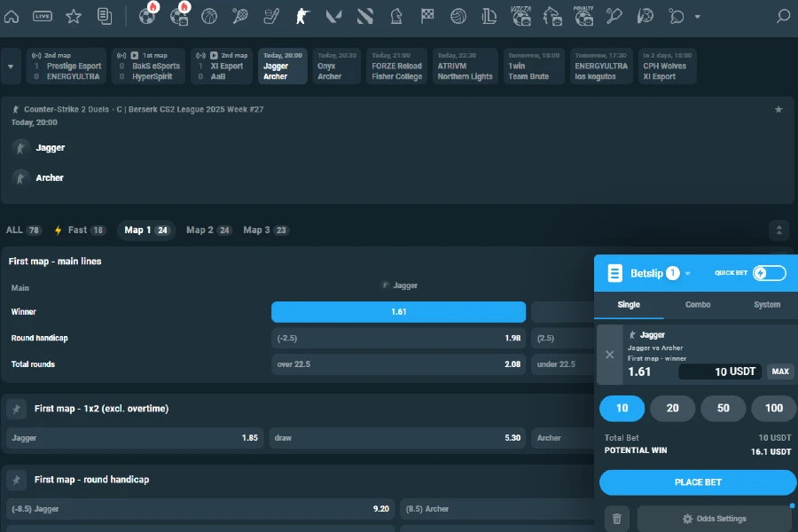Click the MAX stake button
This screenshot has width=798, height=532.
pyautogui.click(x=779, y=372)
